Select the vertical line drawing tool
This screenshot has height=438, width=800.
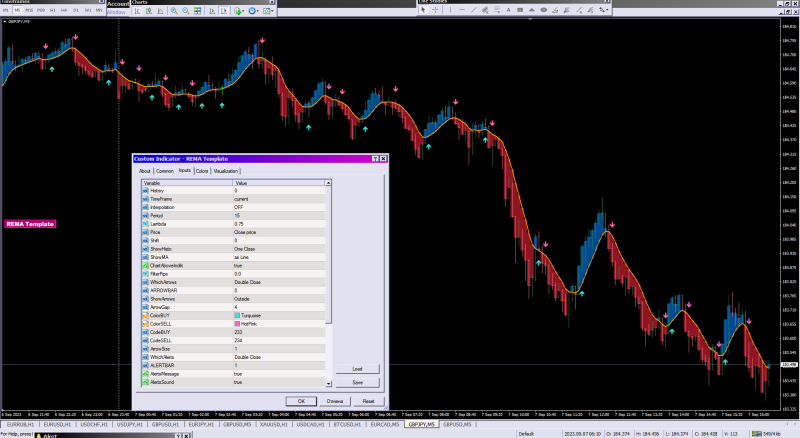450,10
